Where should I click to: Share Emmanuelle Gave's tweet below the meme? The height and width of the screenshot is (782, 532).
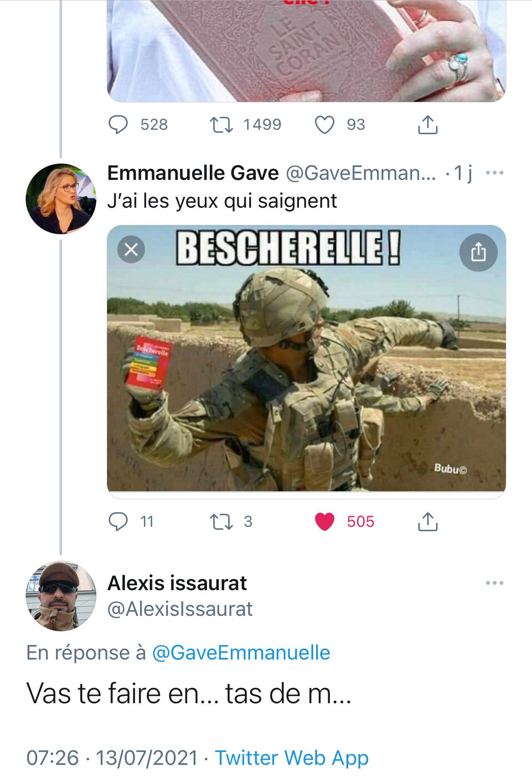(x=427, y=522)
